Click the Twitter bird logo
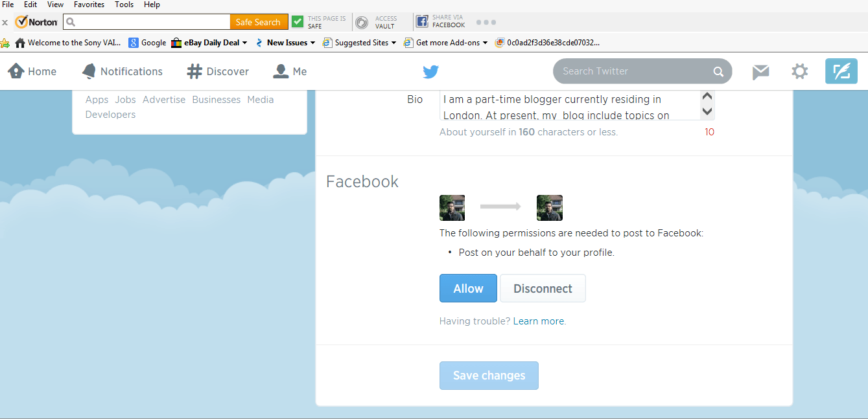868x419 pixels. [x=431, y=72]
